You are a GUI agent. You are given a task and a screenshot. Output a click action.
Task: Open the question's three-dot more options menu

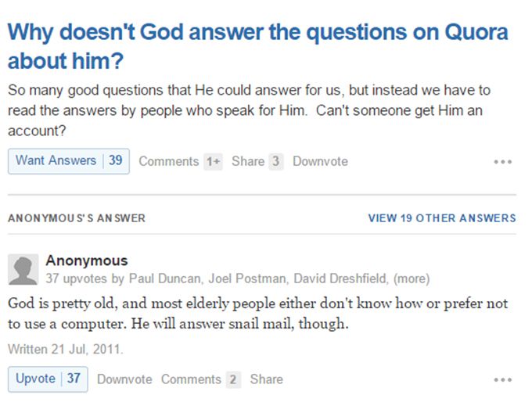(503, 162)
